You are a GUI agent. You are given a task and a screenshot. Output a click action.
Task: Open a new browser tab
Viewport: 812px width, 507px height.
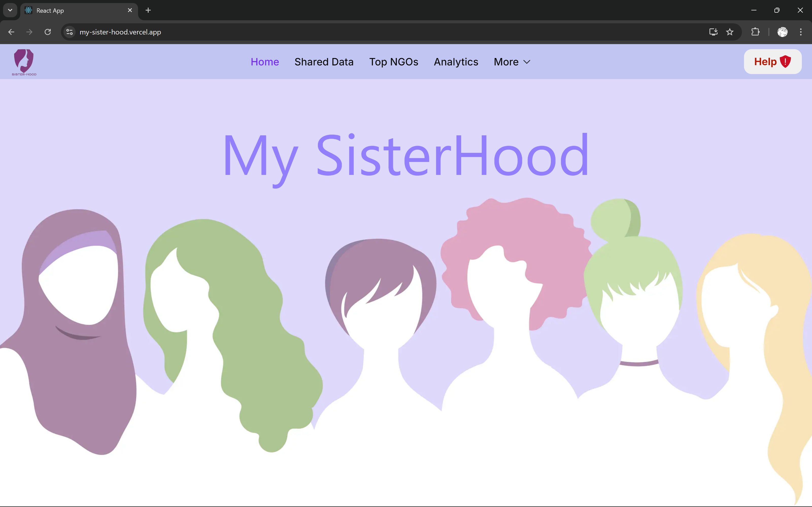point(148,10)
